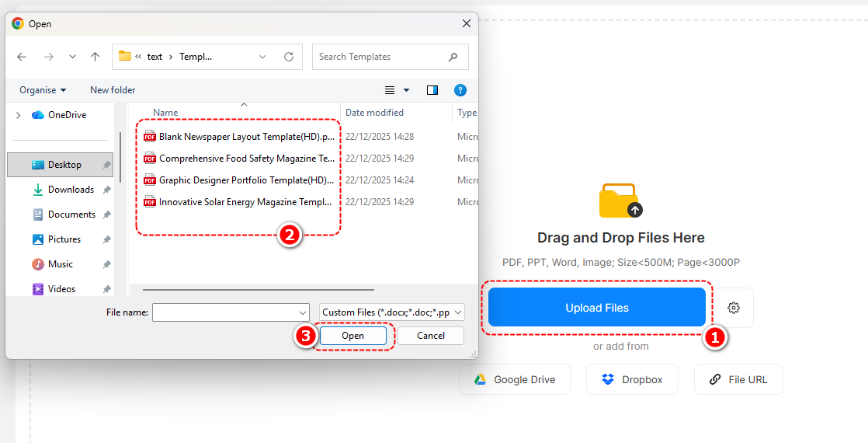
Task: Click the Upload Files button
Action: click(x=597, y=308)
